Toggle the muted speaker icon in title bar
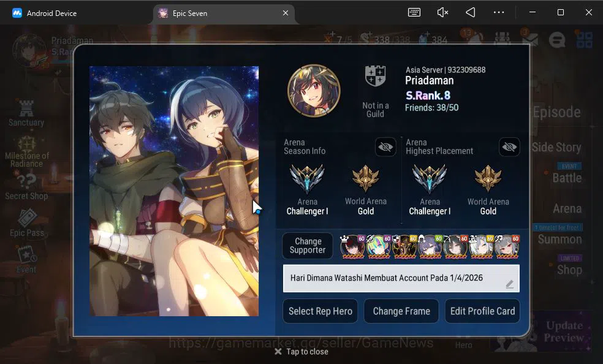 point(442,13)
